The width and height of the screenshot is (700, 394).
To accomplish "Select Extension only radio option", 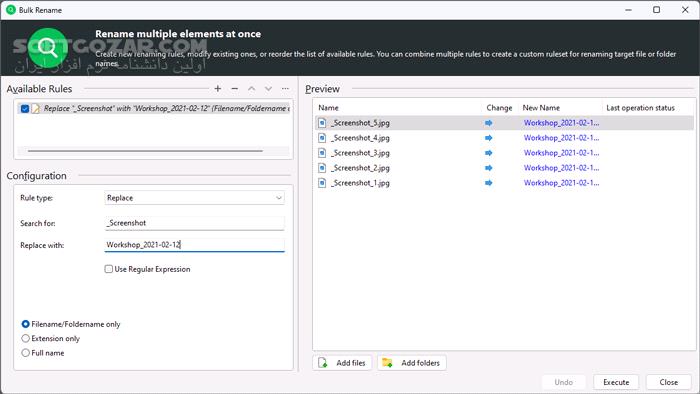I will pos(25,338).
